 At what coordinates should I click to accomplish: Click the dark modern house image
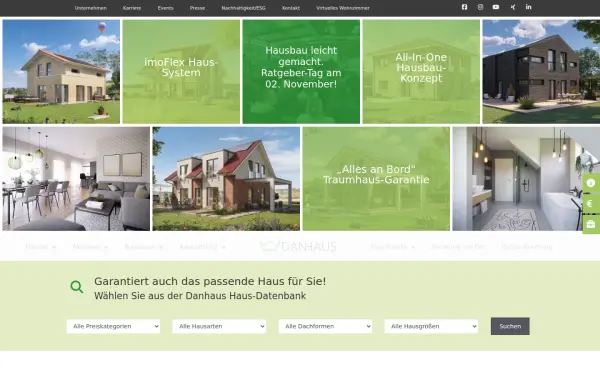[x=541, y=72]
